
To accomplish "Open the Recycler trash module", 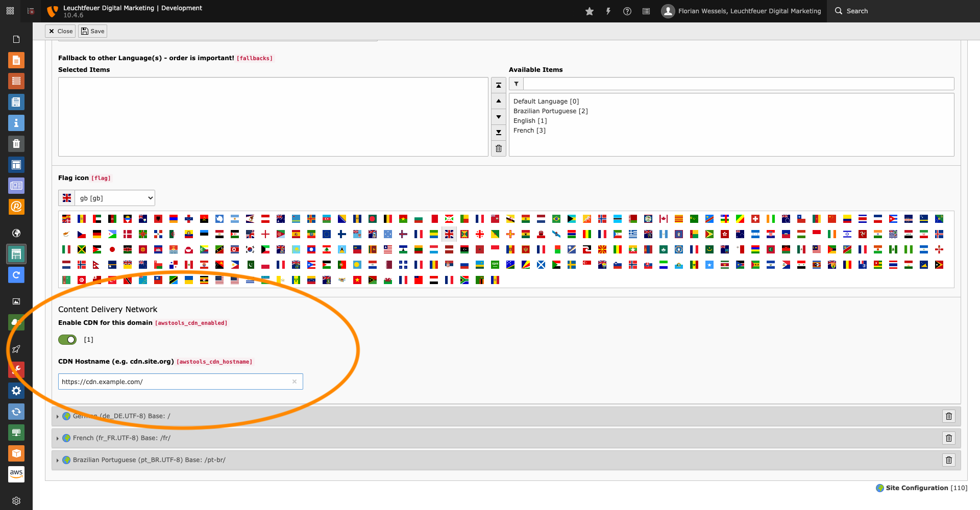I will coord(16,144).
